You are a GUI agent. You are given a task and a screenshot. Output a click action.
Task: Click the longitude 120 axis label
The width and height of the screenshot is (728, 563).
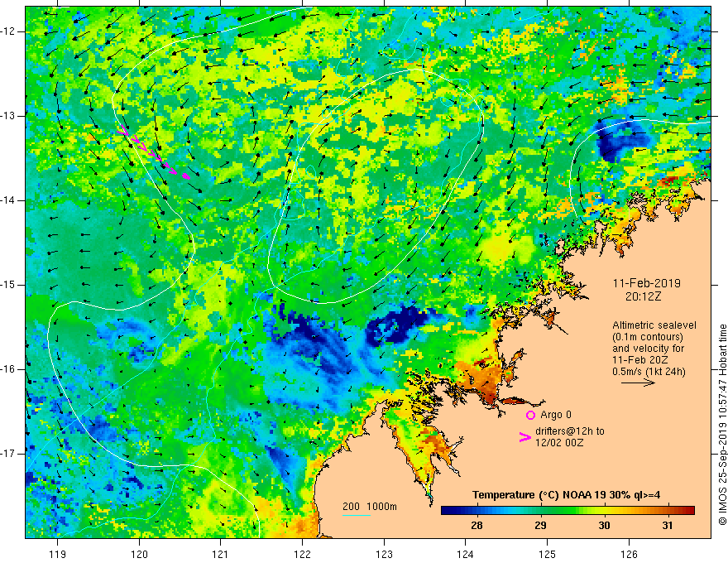pos(139,554)
